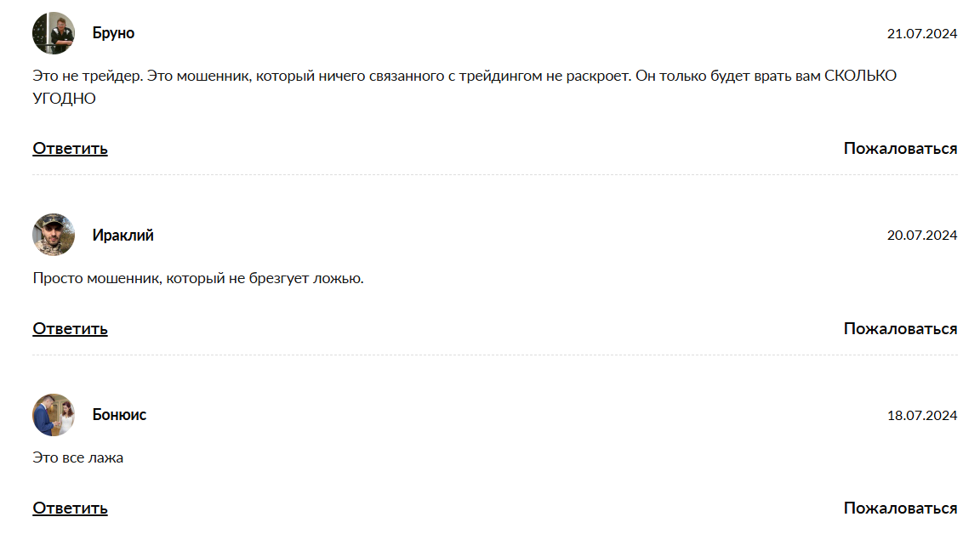The image size is (980, 534).
Task: Click the comment 'Это все лажа'
Action: 78,457
